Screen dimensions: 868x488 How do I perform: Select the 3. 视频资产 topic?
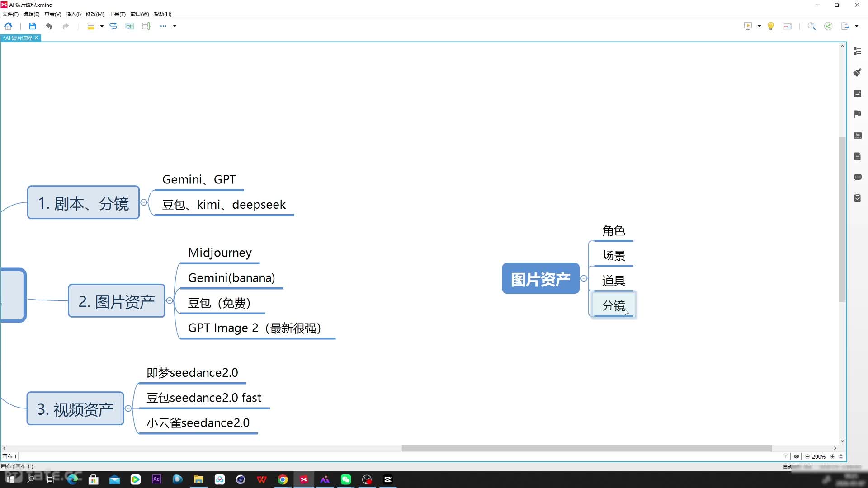[75, 409]
